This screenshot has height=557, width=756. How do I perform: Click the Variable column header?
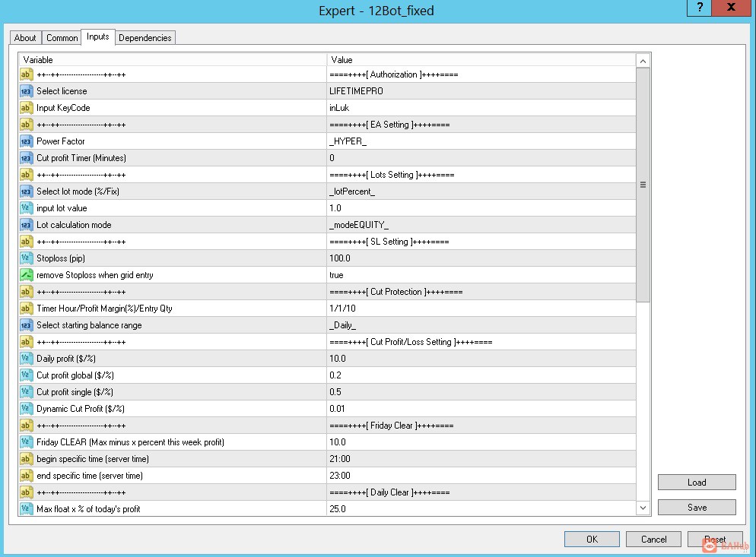173,60
